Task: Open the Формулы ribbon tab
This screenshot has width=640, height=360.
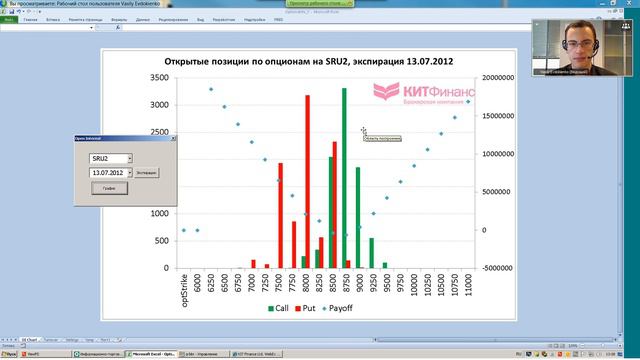Action: tap(119, 19)
